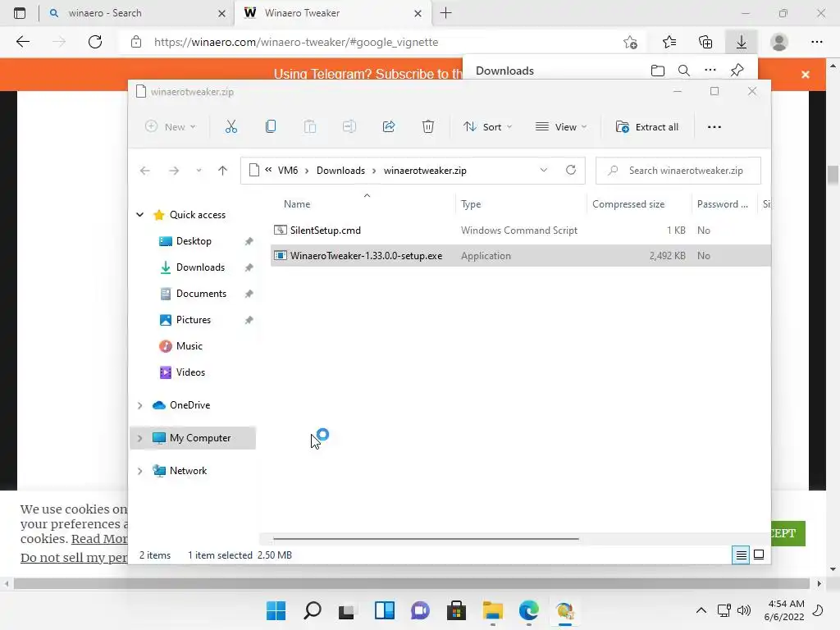The image size is (840, 630).
Task: Go forward in Explorer navigation
Action: pos(174,171)
